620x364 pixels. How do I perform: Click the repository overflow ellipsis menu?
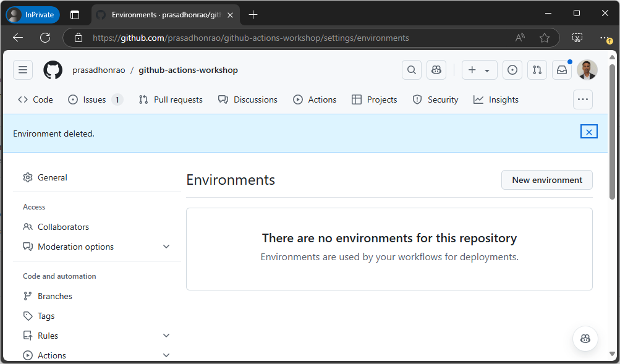click(x=582, y=99)
